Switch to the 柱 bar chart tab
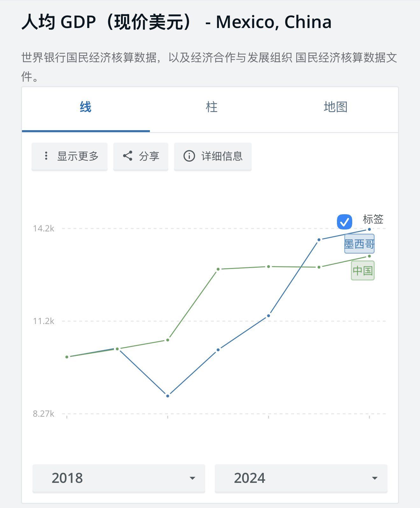Screen dimensions: 420x508 tap(211, 107)
